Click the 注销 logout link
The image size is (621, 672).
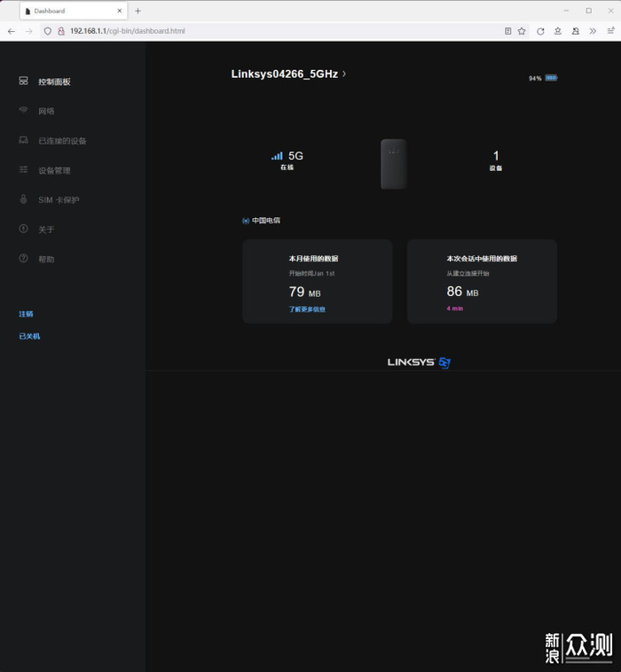pos(26,314)
